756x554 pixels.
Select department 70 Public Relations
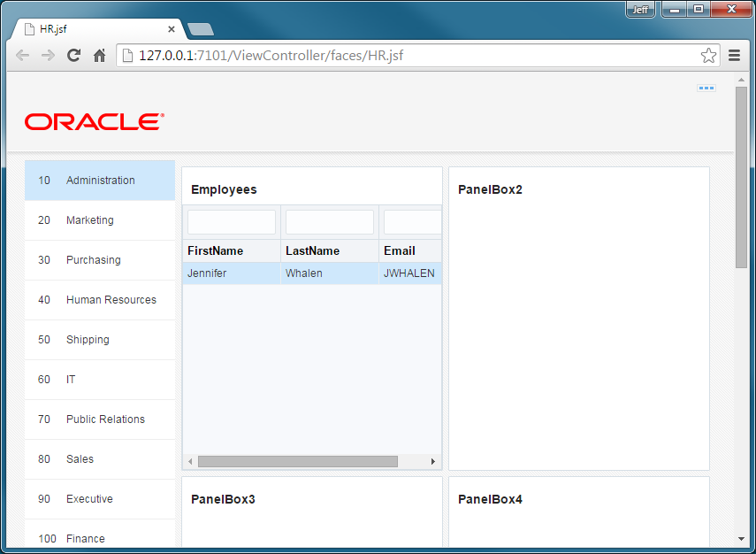[100, 419]
